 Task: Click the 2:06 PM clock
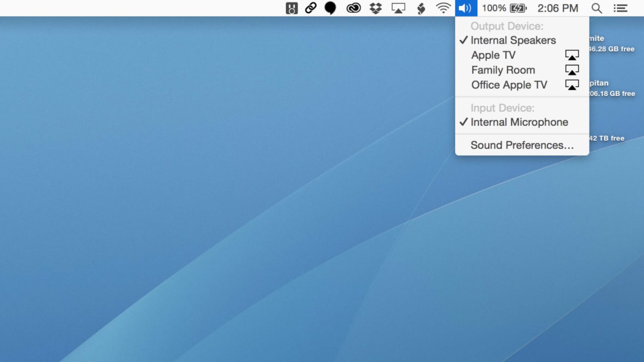point(558,8)
